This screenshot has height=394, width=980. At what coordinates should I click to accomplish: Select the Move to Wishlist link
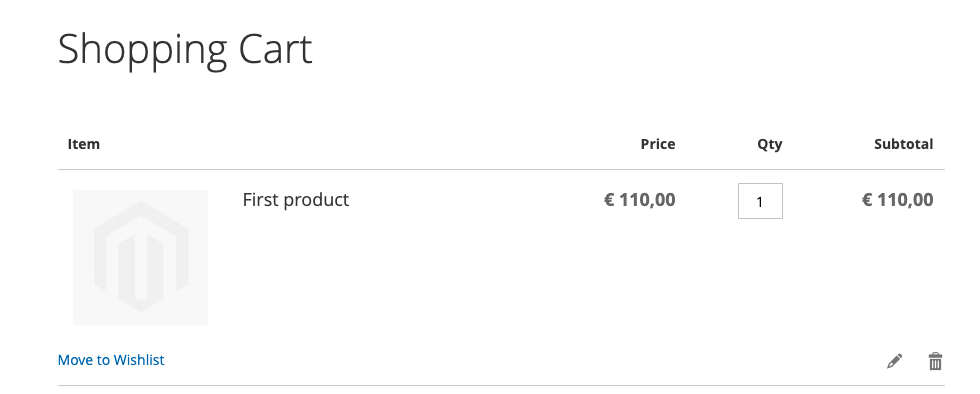coord(111,360)
